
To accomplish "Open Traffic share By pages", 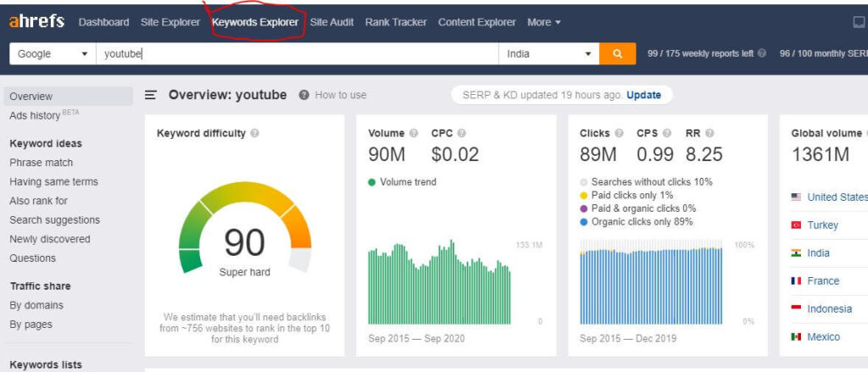I will point(31,325).
